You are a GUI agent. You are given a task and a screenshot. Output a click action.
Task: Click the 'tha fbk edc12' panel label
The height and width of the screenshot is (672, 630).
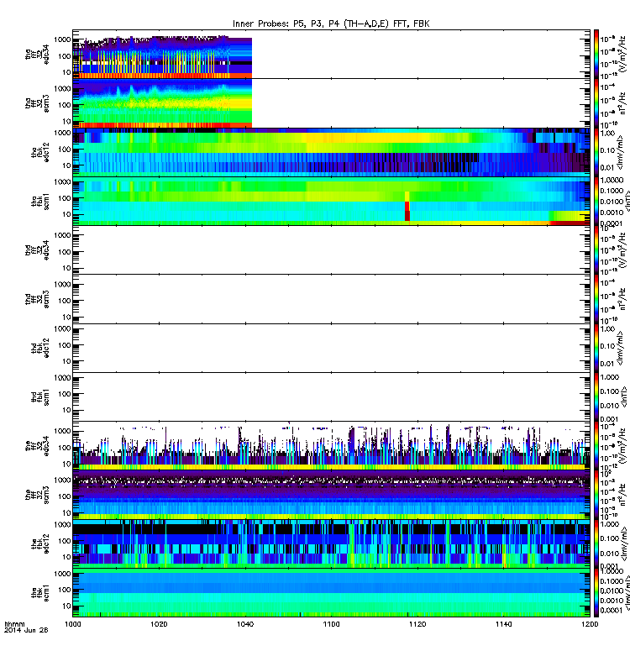pos(40,152)
